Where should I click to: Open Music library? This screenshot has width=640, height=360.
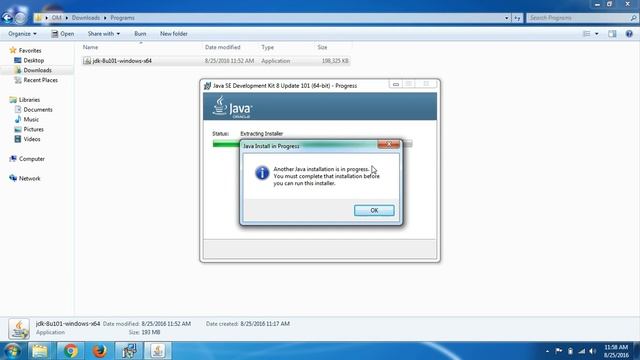[31, 119]
